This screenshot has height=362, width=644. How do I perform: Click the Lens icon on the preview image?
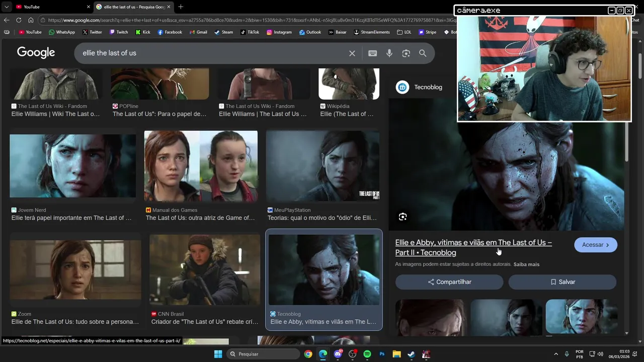click(403, 217)
